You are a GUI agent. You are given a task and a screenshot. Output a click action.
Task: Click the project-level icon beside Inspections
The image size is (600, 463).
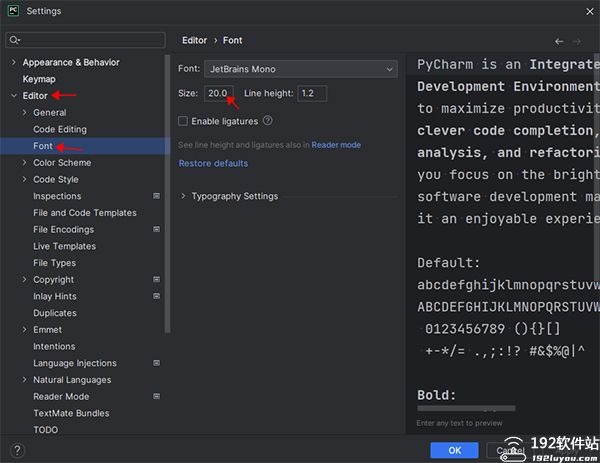click(157, 196)
